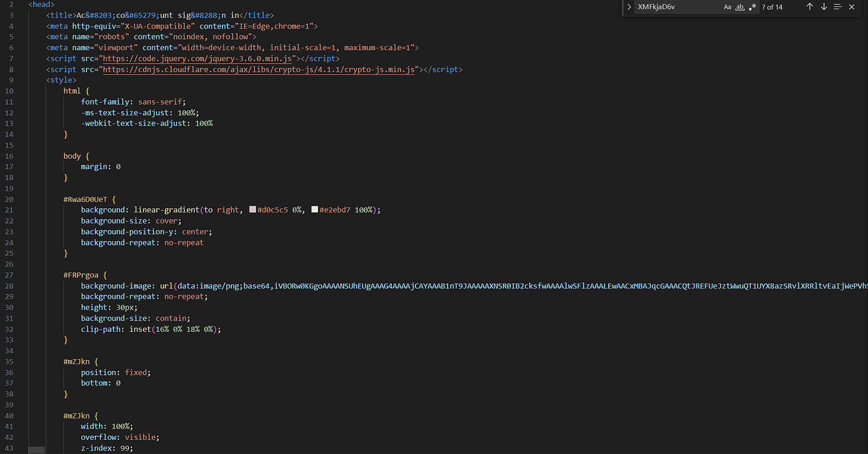Click the <style> tag on line 9
868x454 pixels.
pos(61,80)
